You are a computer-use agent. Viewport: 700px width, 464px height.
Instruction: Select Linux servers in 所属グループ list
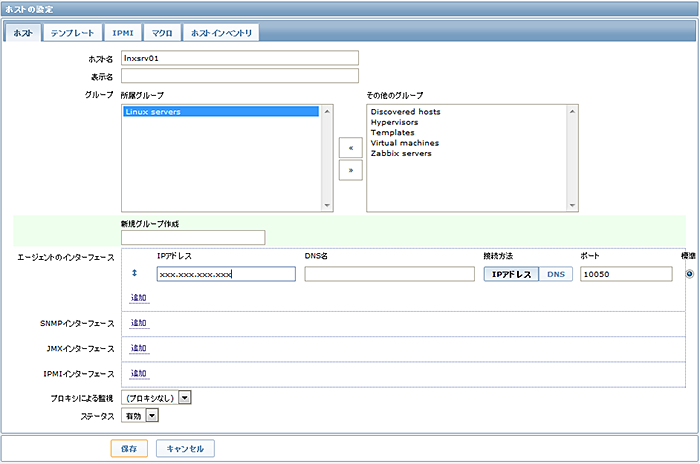pos(153,112)
